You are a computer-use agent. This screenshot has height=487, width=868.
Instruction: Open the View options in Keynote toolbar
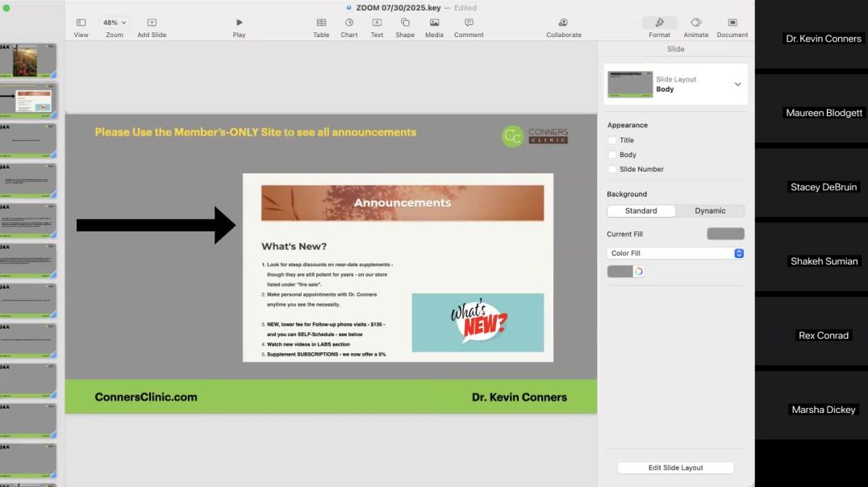pyautogui.click(x=81, y=27)
